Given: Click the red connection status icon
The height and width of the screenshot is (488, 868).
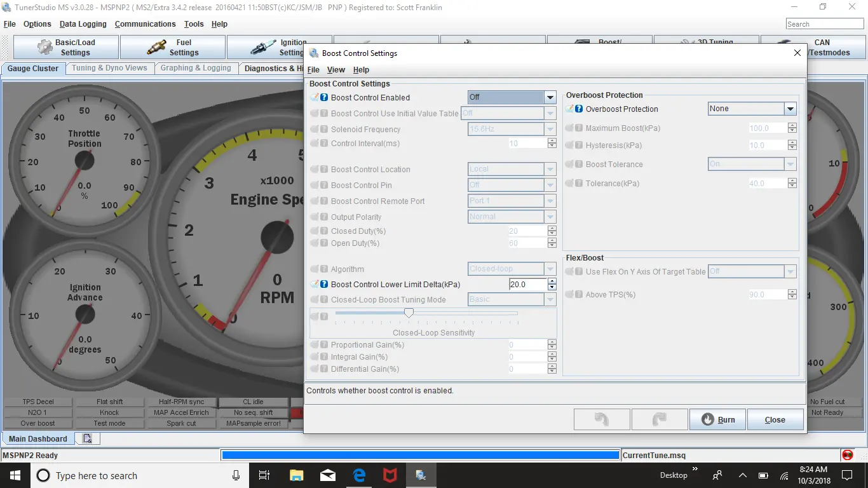Looking at the screenshot, I should tap(847, 455).
